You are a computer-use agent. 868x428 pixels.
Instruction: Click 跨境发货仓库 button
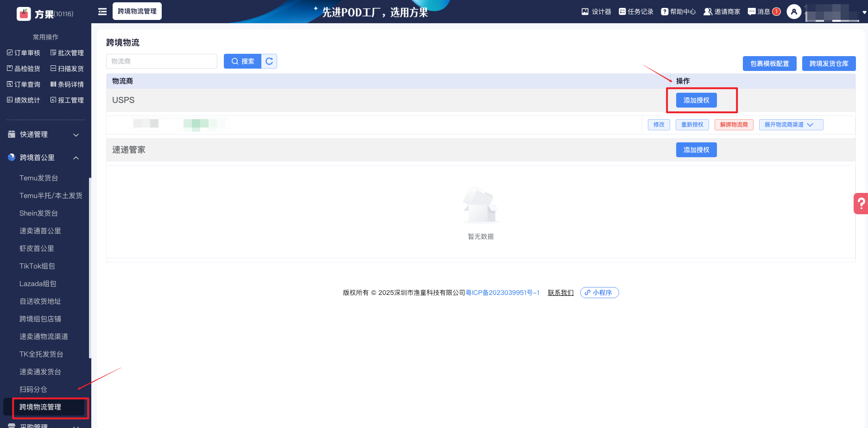coord(829,64)
